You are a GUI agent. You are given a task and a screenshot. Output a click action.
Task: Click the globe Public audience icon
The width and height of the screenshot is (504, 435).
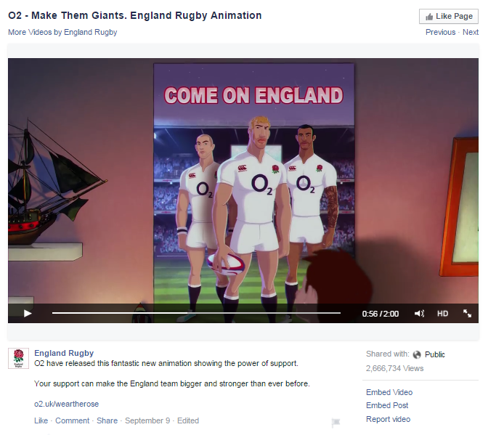coord(417,354)
